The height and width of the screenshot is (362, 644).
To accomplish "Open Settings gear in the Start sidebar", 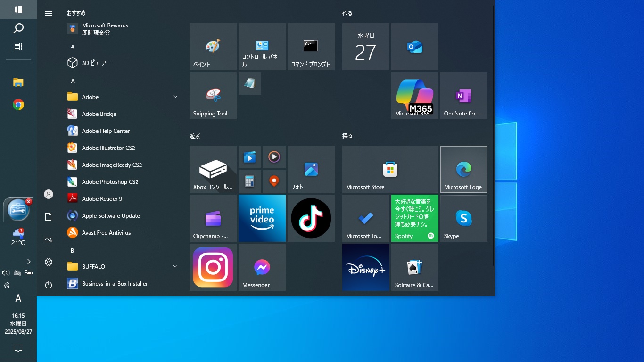I will pos(49,262).
